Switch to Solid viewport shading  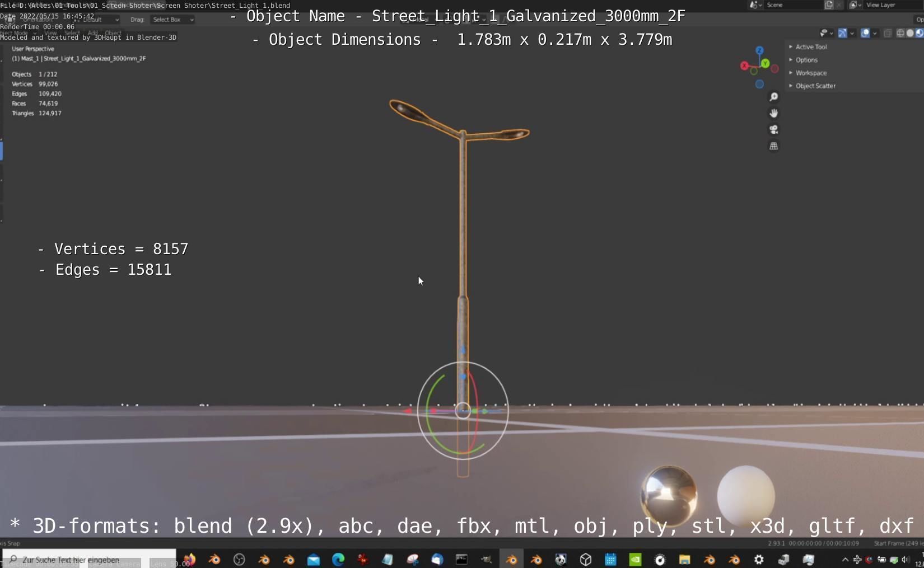tap(910, 33)
